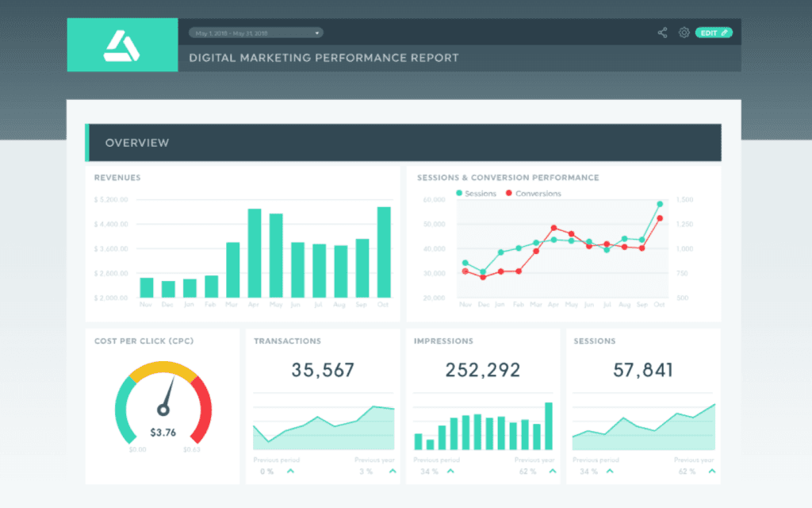Click the EDIT button
Viewport: 812px width, 508px height.
[x=714, y=33]
